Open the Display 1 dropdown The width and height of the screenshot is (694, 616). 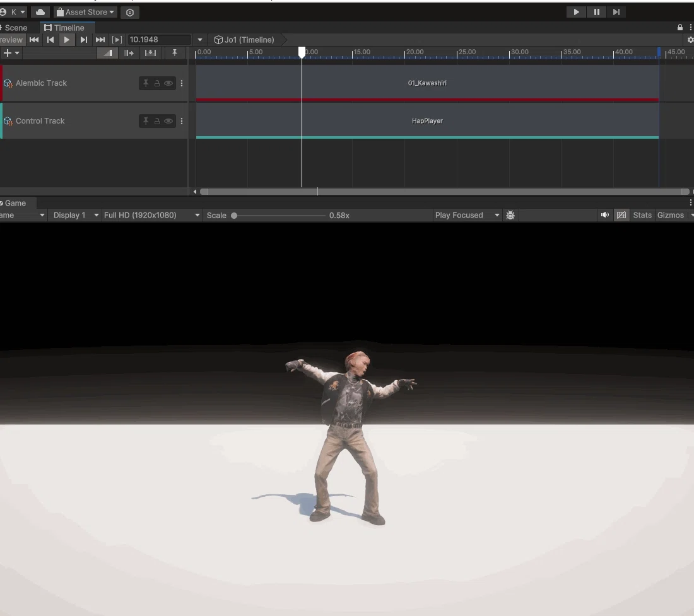tap(75, 216)
